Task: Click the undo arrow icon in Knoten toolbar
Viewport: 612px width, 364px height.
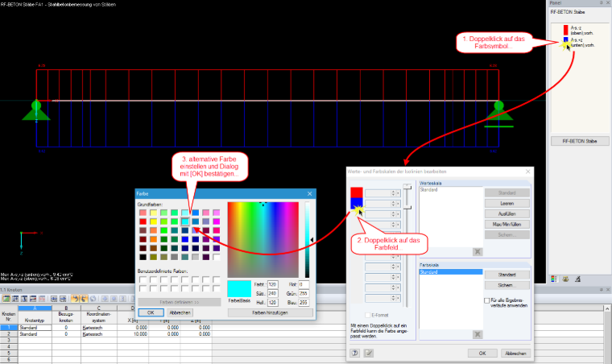Action: tap(75, 299)
